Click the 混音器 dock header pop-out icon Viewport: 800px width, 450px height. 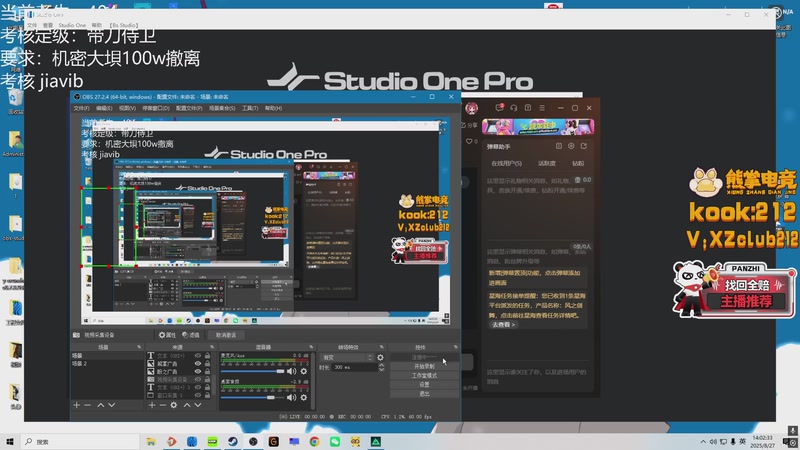(x=311, y=347)
